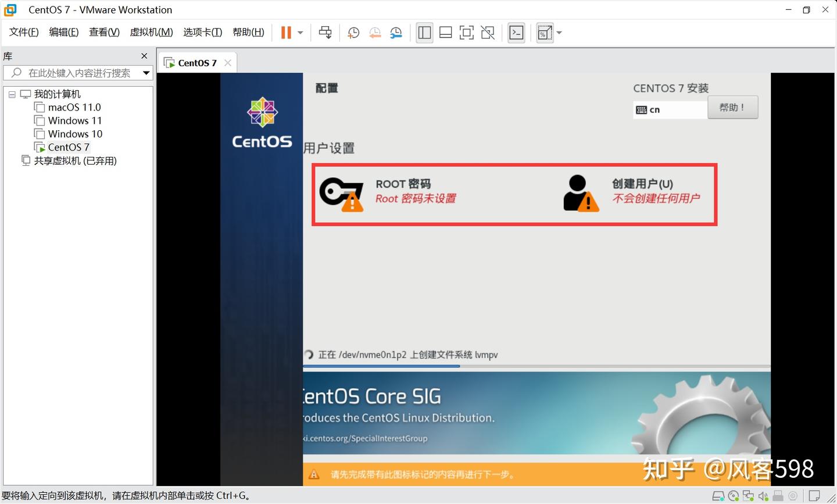Click the VMware Workstation title bar icon

click(10, 10)
